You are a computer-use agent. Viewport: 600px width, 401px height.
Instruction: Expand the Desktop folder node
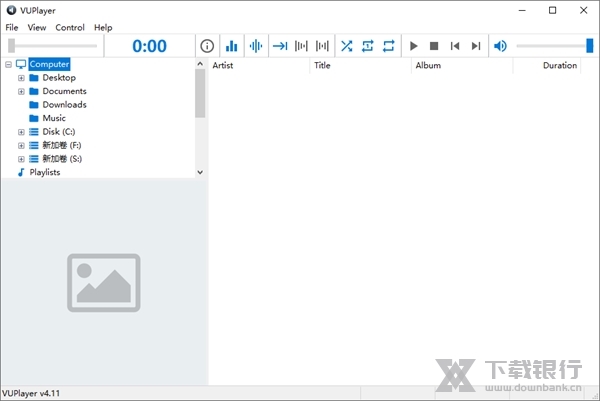coord(21,78)
